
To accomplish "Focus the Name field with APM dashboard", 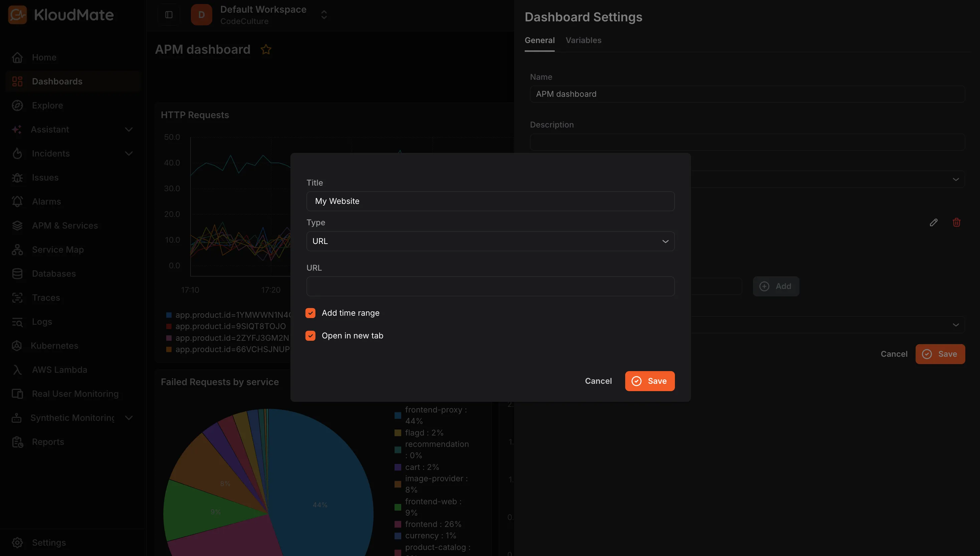I will point(747,94).
